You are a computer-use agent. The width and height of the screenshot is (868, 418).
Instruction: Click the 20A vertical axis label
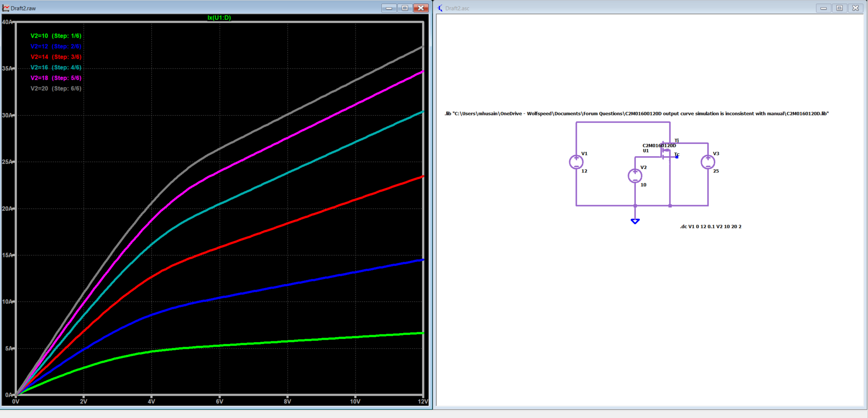click(x=7, y=209)
